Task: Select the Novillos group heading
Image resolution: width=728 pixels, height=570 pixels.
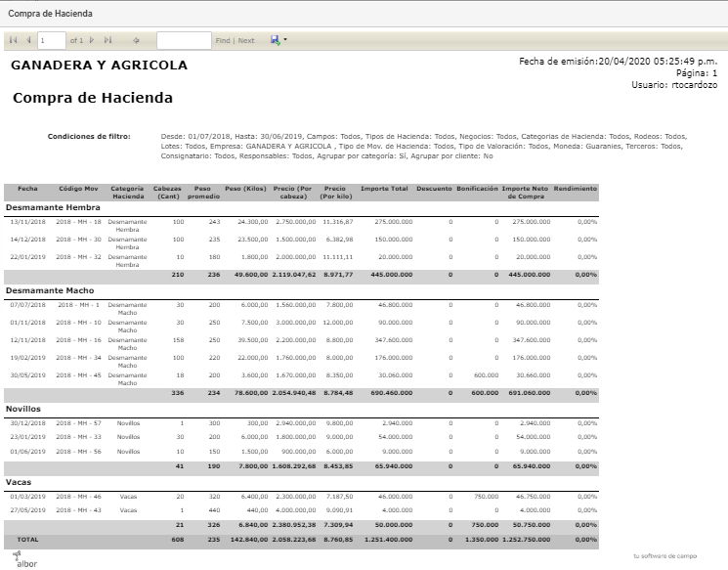Action: click(x=23, y=410)
